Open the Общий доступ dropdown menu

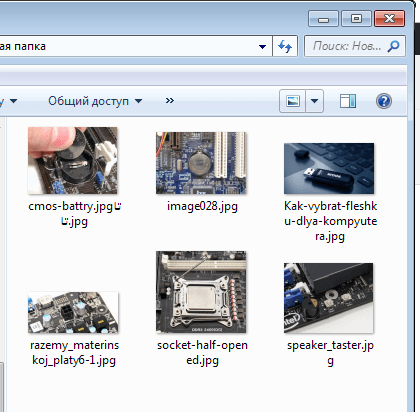click(x=95, y=101)
